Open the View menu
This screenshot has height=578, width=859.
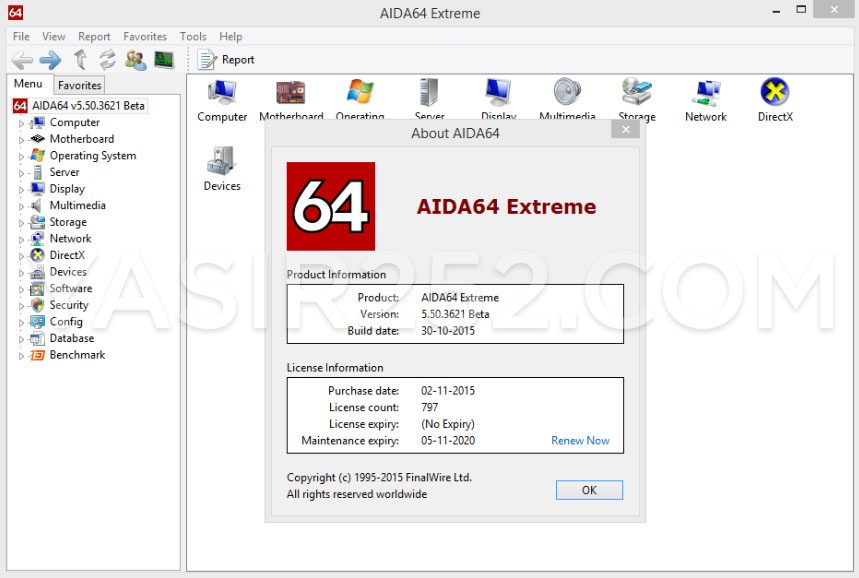[54, 36]
